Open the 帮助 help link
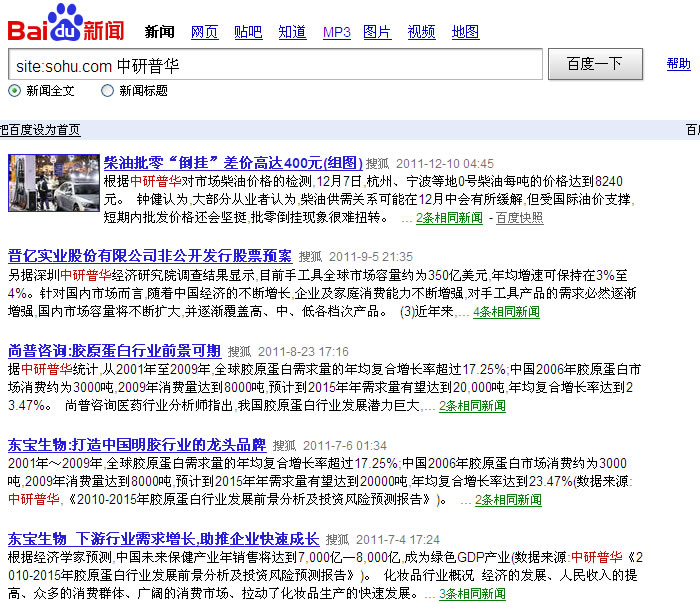The height and width of the screenshot is (605, 700). tap(678, 65)
